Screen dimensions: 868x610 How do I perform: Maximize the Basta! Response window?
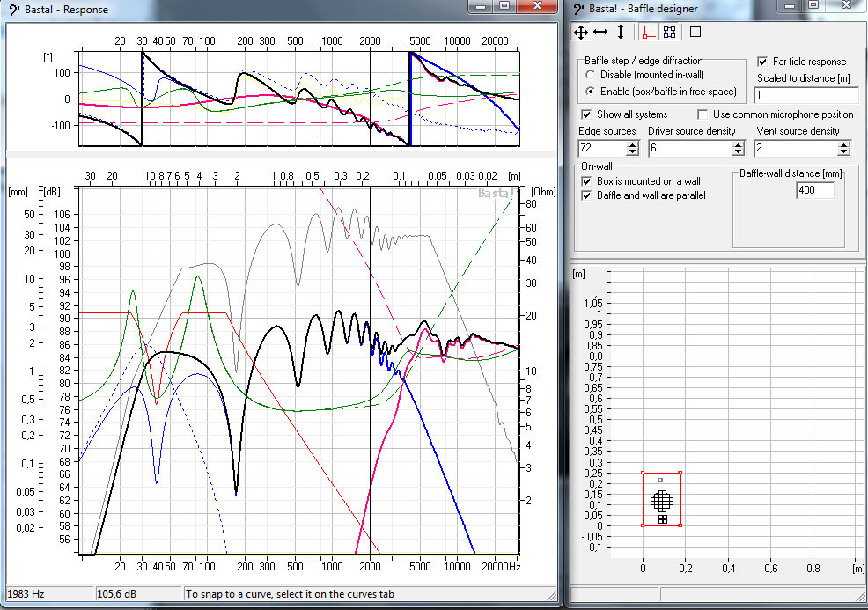(504, 7)
